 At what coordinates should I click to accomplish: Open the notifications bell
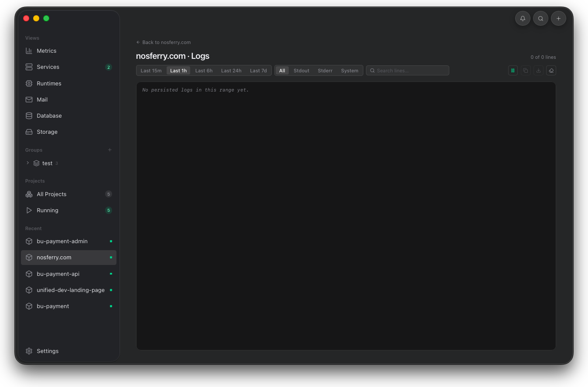click(x=523, y=18)
